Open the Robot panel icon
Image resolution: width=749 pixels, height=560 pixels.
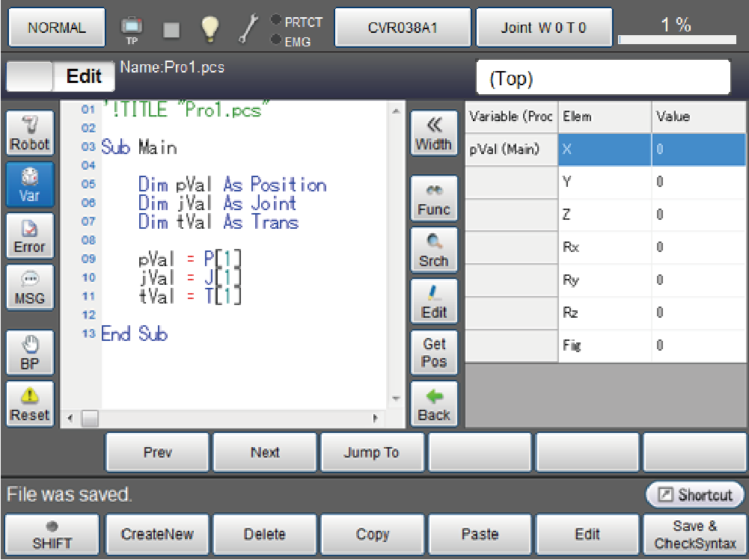coord(30,133)
